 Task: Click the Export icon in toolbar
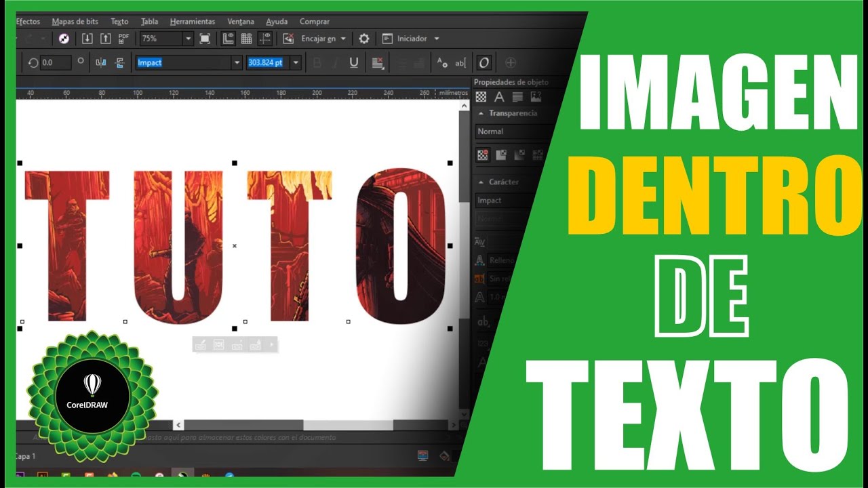coord(105,39)
